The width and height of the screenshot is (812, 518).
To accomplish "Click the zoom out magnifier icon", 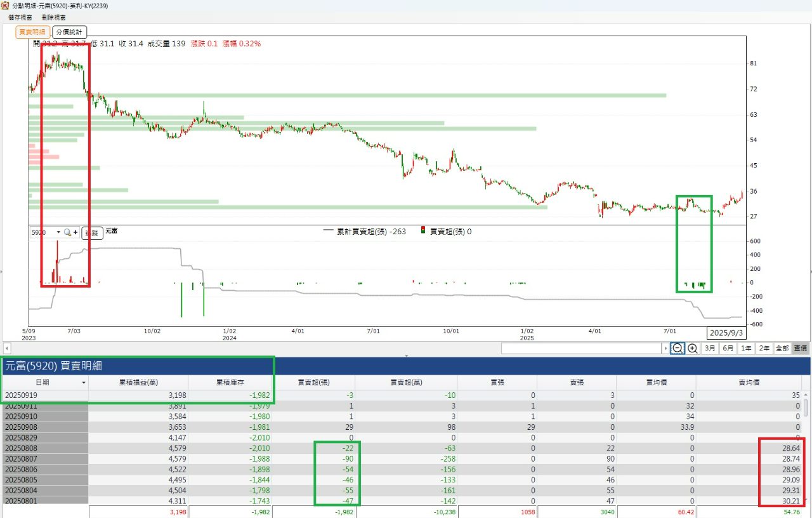I will tap(678, 349).
